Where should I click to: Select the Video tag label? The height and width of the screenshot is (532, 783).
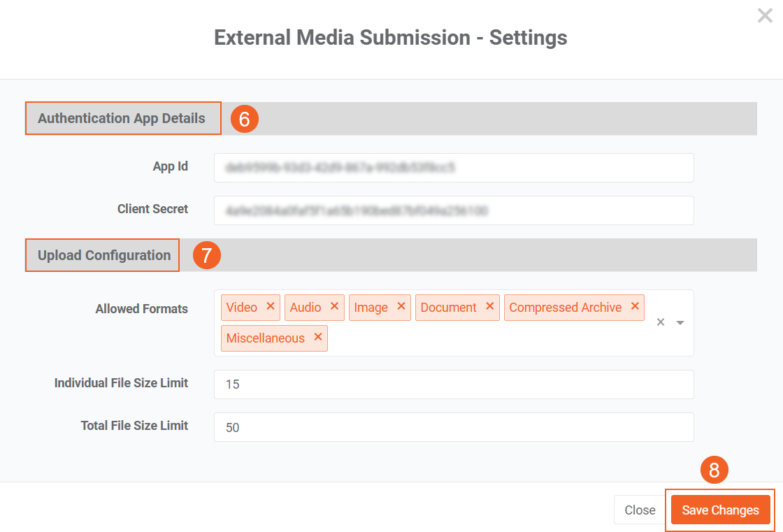[242, 308]
